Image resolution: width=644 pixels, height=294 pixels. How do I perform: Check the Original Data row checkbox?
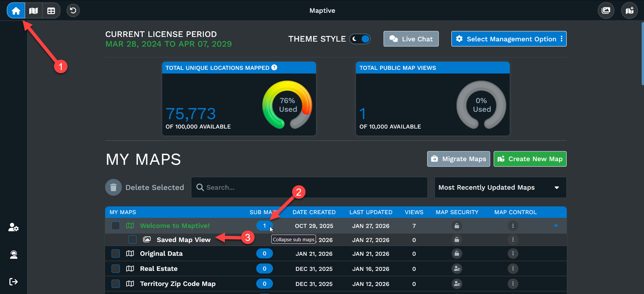coord(116,253)
